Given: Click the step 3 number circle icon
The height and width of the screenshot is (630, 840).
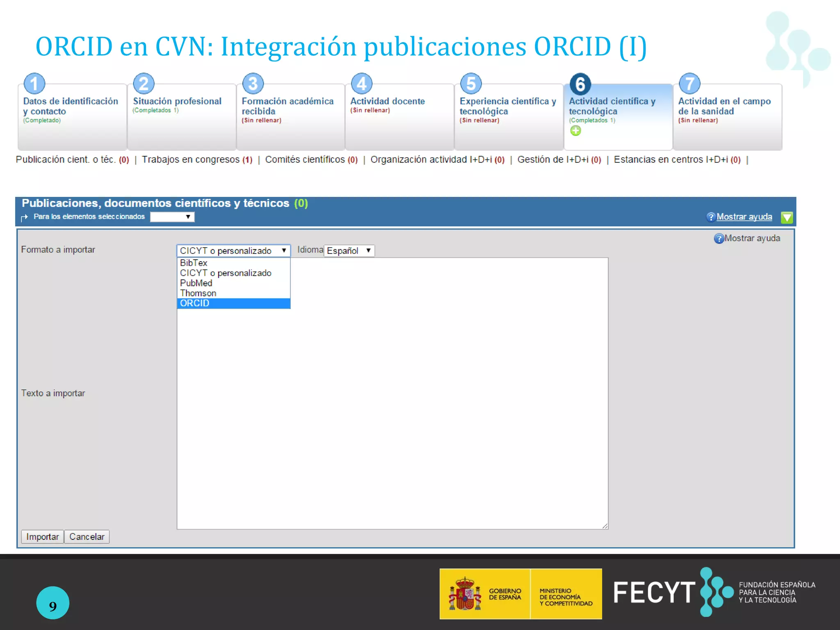Looking at the screenshot, I should [x=253, y=84].
